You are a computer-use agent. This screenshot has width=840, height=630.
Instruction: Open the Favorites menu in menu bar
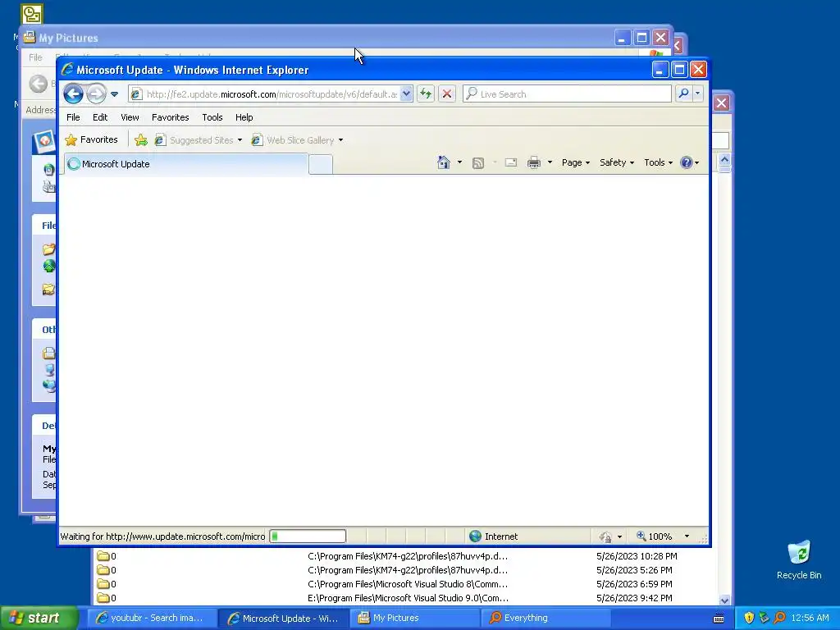[x=171, y=117]
